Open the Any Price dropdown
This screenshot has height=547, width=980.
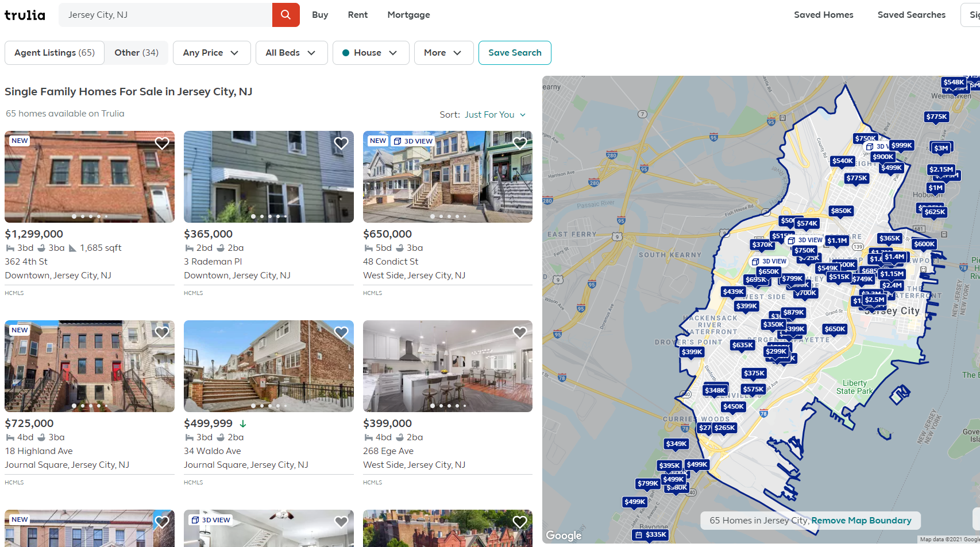(x=211, y=53)
